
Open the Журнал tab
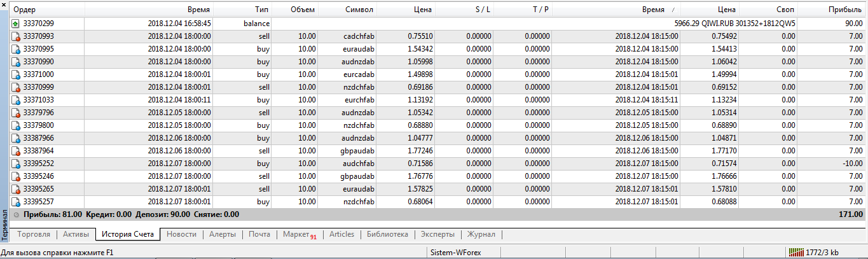click(x=481, y=234)
